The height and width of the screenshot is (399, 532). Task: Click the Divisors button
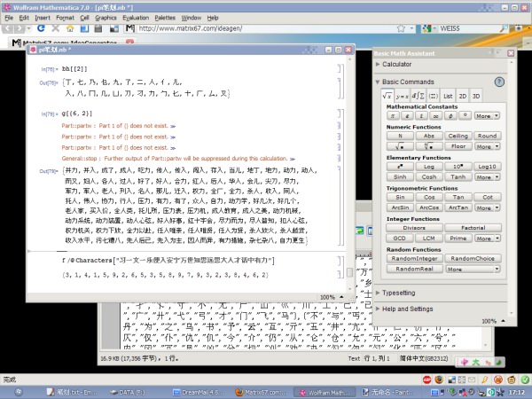click(x=414, y=228)
